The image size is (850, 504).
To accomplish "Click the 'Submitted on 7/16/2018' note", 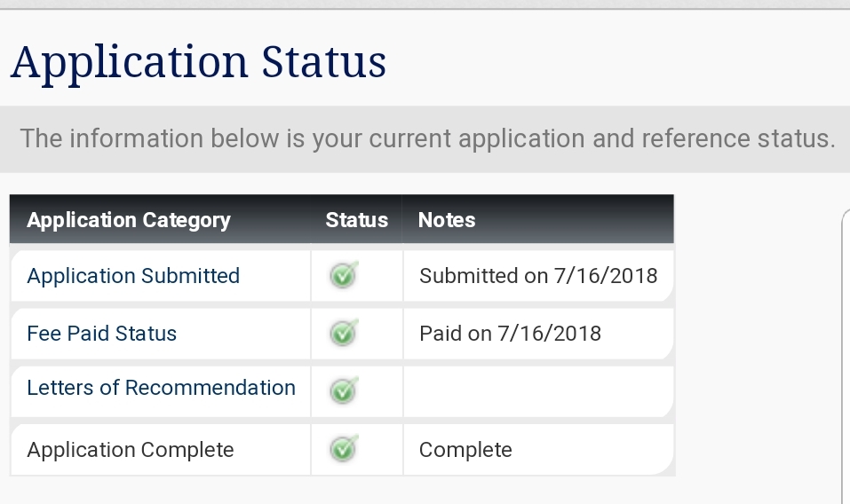I will 538,276.
